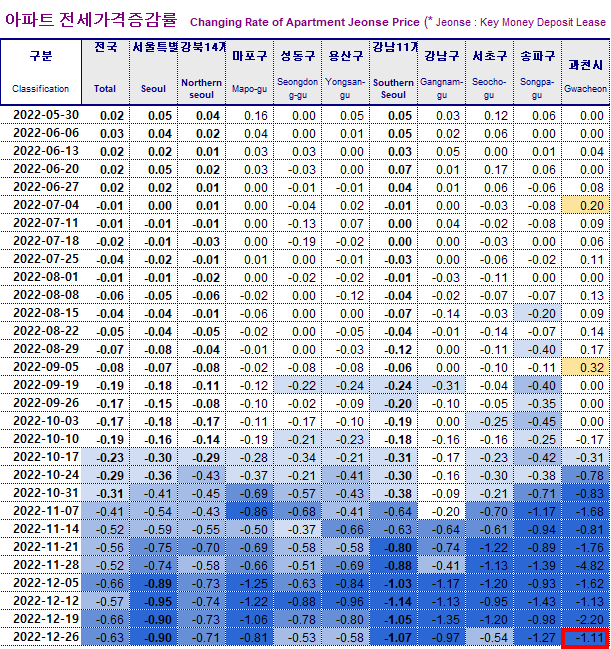Viewport: 611px width, 649px height.
Task: Select Seoul value -0.30 on 2022-10-17
Action: [x=154, y=457]
